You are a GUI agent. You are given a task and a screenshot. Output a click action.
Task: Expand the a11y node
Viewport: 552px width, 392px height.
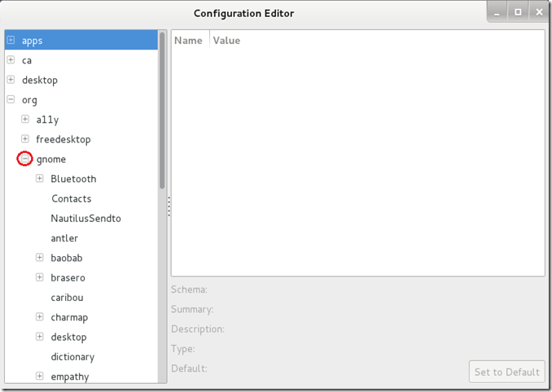[25, 120]
